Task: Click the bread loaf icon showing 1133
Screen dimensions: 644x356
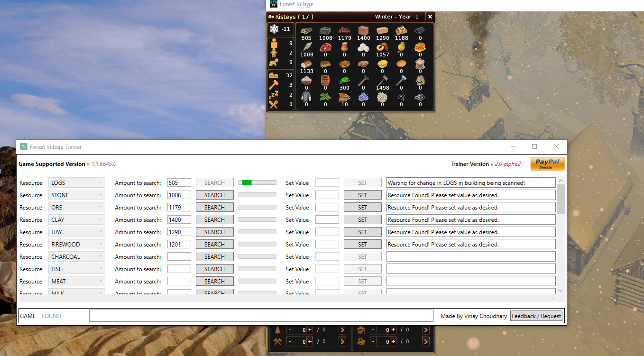Action: click(x=306, y=64)
